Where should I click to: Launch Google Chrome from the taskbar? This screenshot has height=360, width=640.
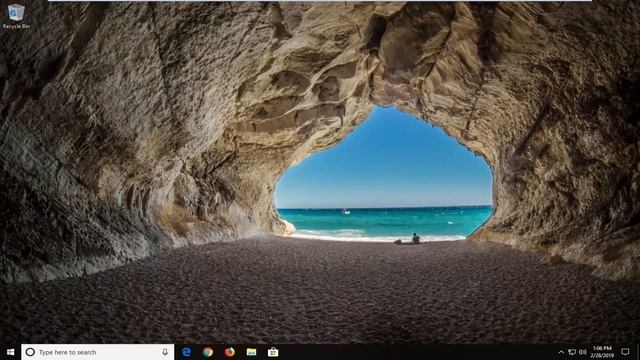(208, 352)
